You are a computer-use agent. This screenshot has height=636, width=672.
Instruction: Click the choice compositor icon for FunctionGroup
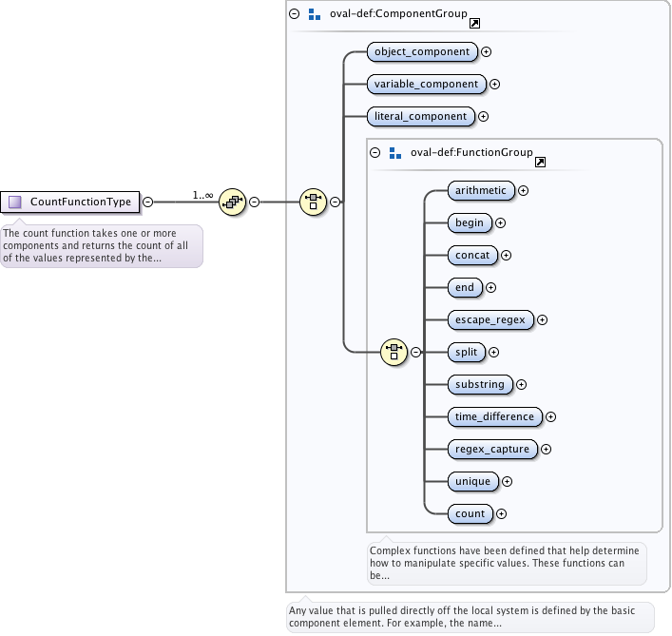point(394,352)
